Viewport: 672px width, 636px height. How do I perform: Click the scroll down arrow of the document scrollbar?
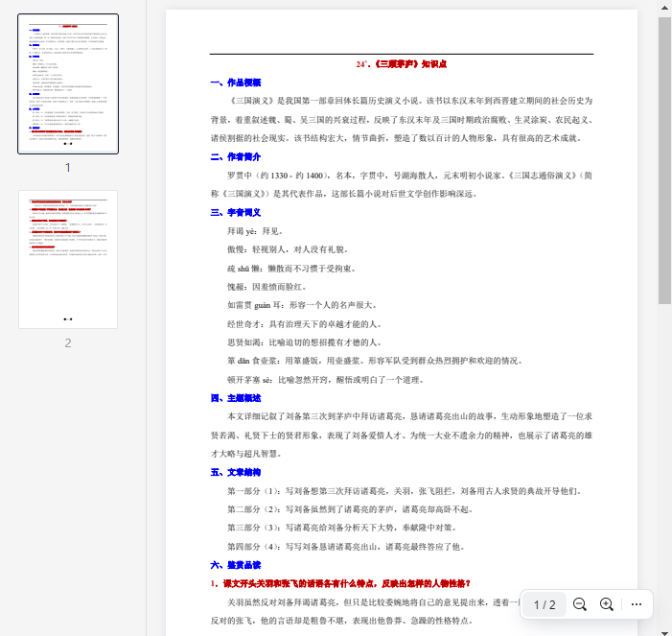664,628
